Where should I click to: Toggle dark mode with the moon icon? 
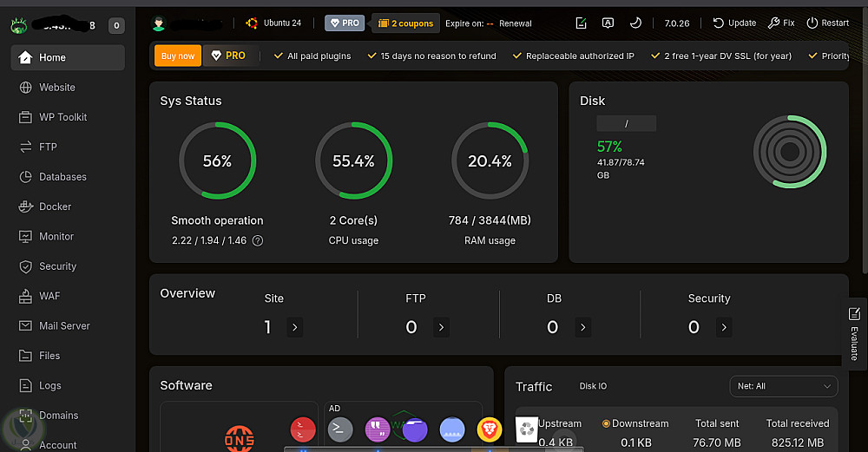(x=635, y=23)
